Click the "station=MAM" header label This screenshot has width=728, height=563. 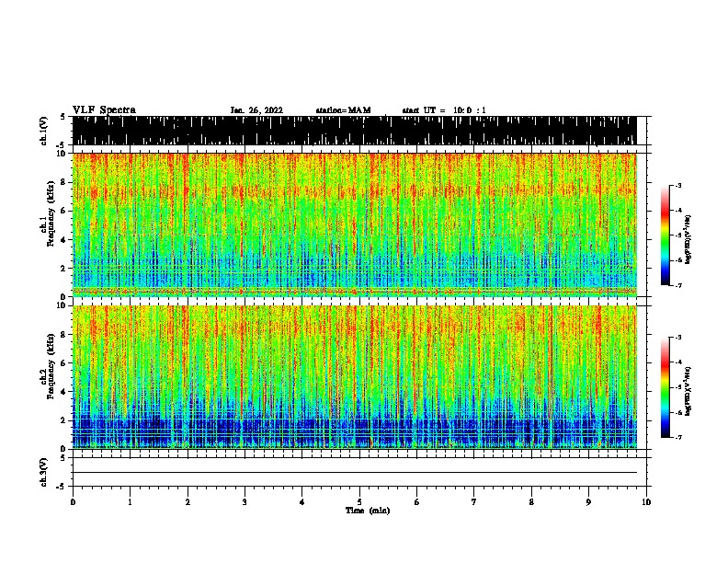tap(343, 110)
